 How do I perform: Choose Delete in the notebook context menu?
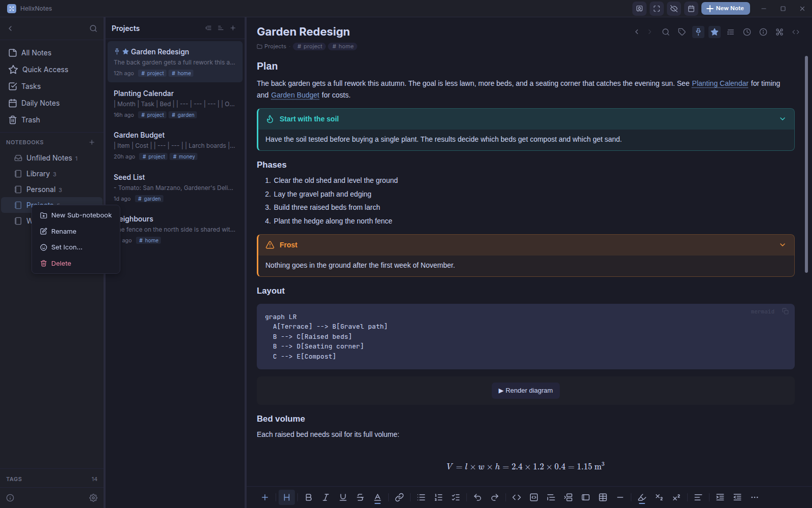coord(76,264)
